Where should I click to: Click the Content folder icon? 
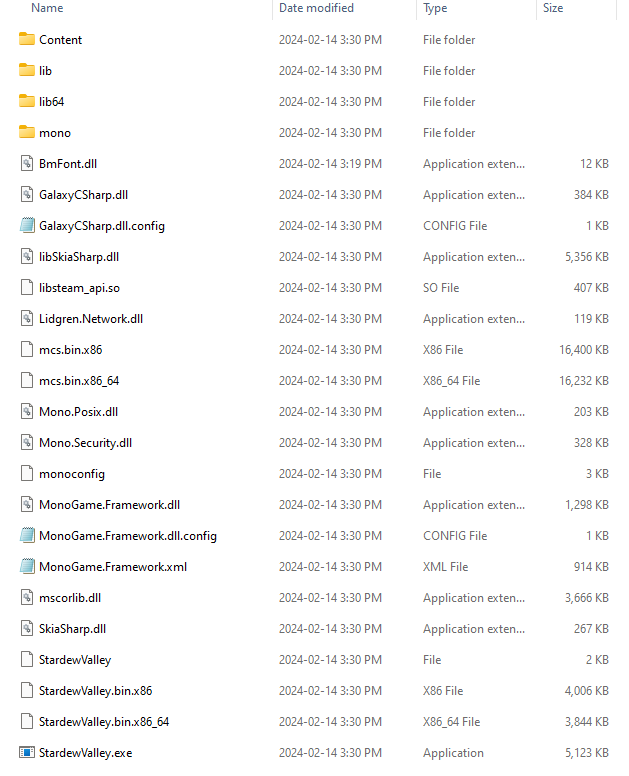(x=27, y=39)
